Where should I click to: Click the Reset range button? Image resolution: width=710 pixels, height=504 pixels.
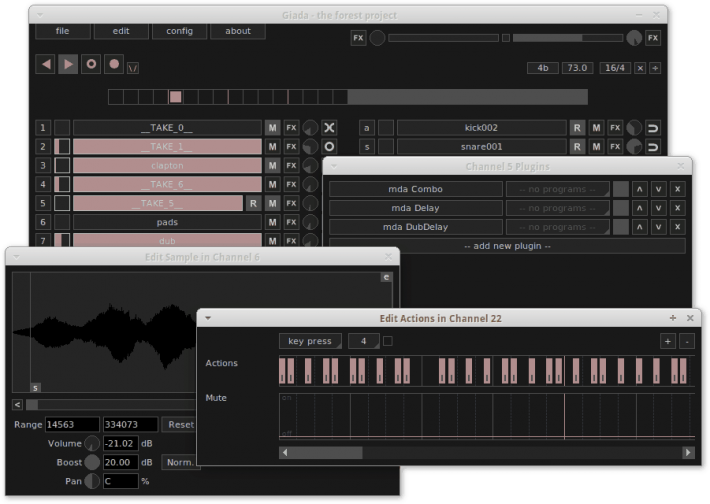coord(180,425)
